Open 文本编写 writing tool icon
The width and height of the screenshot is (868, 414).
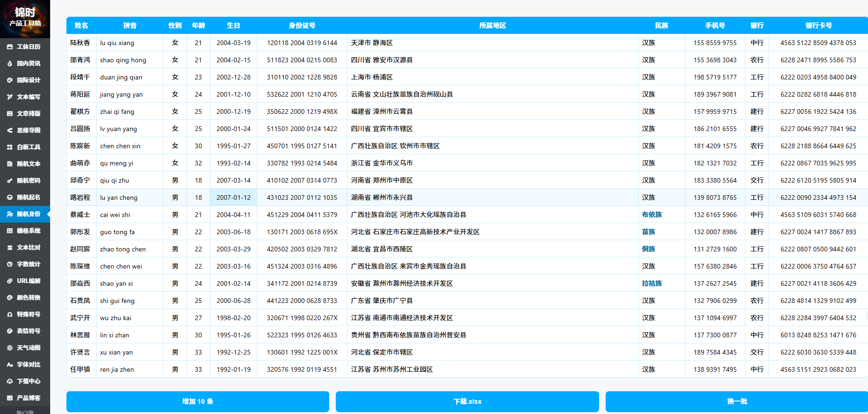pos(10,97)
